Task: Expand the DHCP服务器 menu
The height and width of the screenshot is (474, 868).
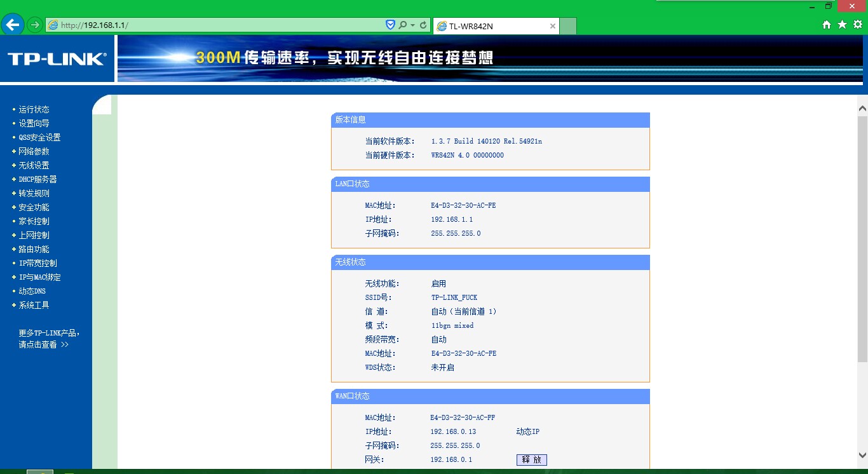Action: click(37, 179)
